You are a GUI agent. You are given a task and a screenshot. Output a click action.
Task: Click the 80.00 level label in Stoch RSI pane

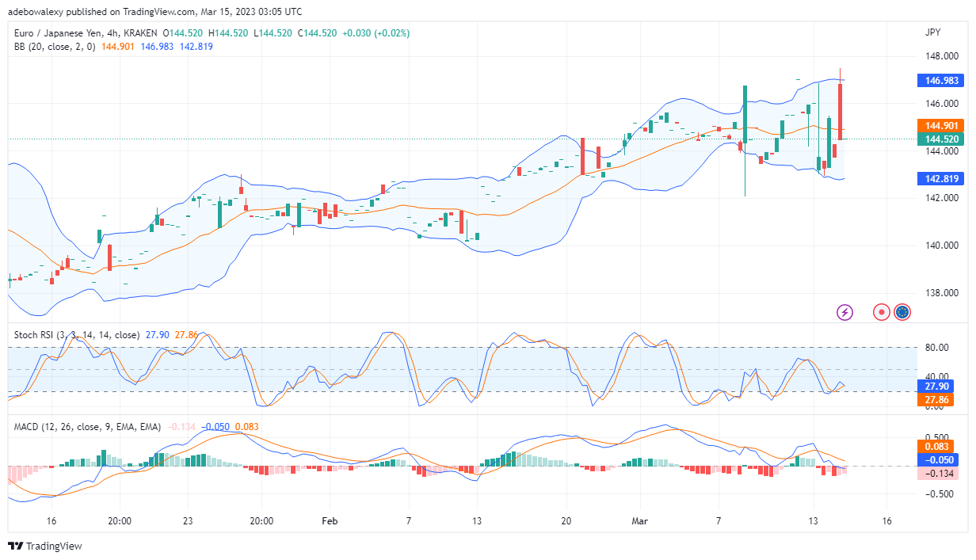point(937,347)
